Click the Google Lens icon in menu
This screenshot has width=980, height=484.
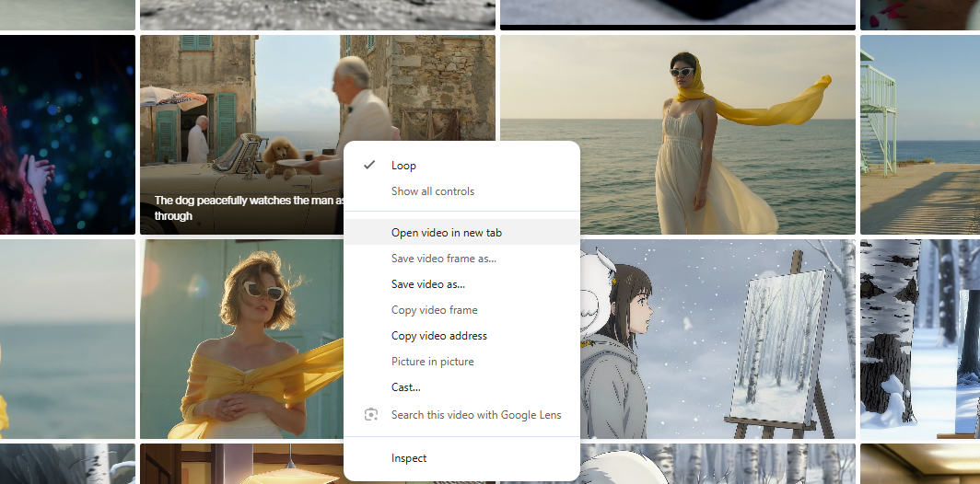pyautogui.click(x=370, y=415)
